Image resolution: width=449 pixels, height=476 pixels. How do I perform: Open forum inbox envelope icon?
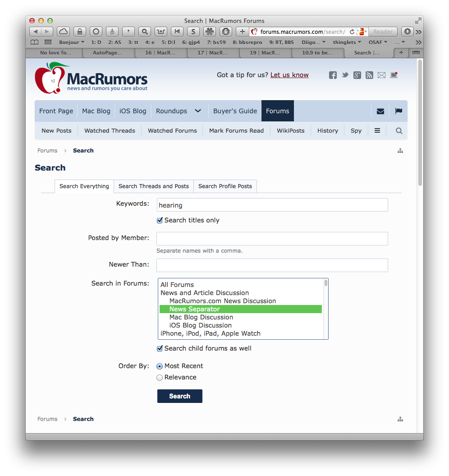pyautogui.click(x=380, y=111)
